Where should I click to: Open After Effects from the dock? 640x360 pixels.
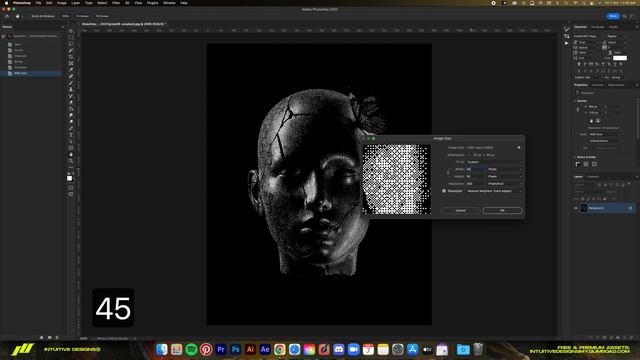(x=265, y=349)
